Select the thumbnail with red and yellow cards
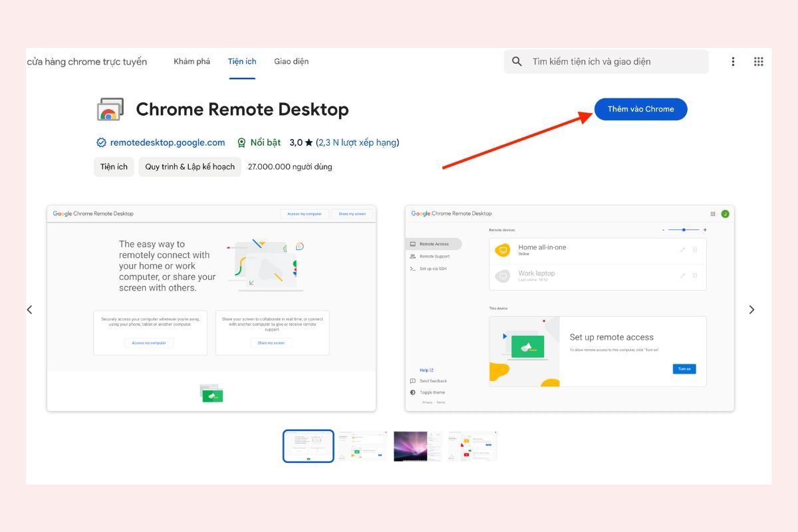This screenshot has height=532, width=798. click(x=472, y=446)
